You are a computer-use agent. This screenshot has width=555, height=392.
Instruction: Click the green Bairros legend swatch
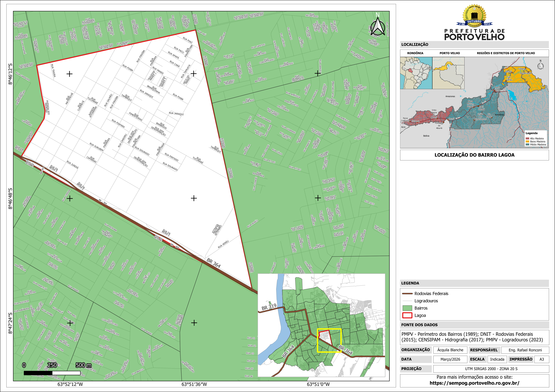point(407,308)
